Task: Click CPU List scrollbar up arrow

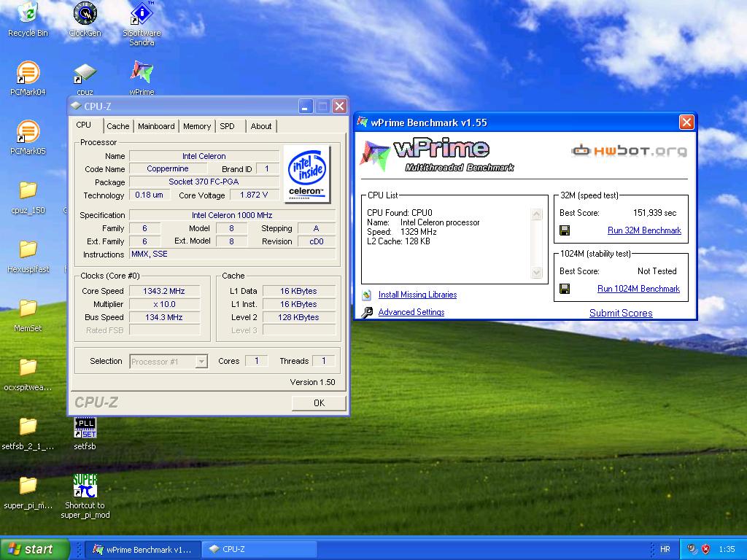Action: (x=536, y=214)
